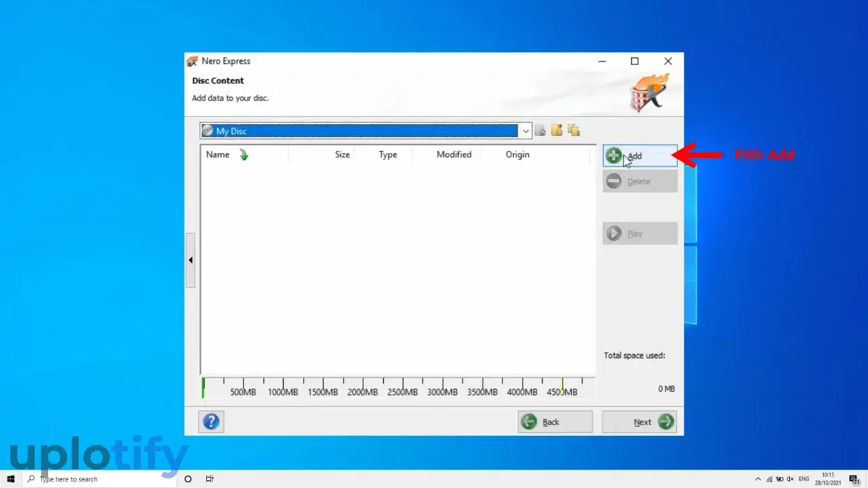Maximize the Nero Express window
The image size is (868, 488).
click(x=635, y=61)
